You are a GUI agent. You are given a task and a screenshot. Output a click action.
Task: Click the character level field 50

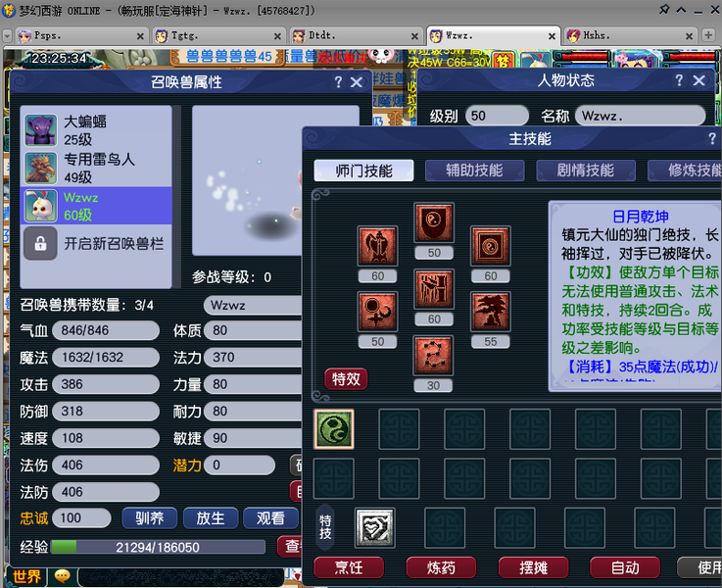tap(498, 116)
